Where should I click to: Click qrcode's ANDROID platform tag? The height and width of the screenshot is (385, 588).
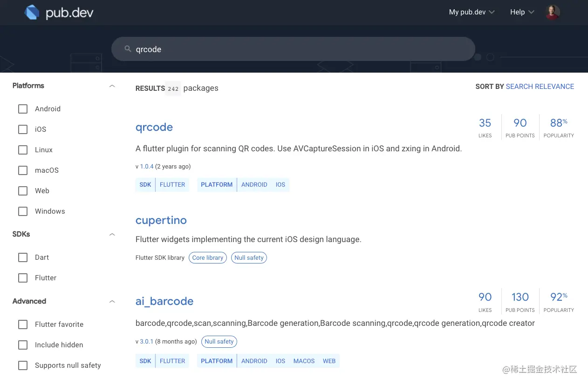click(x=254, y=184)
